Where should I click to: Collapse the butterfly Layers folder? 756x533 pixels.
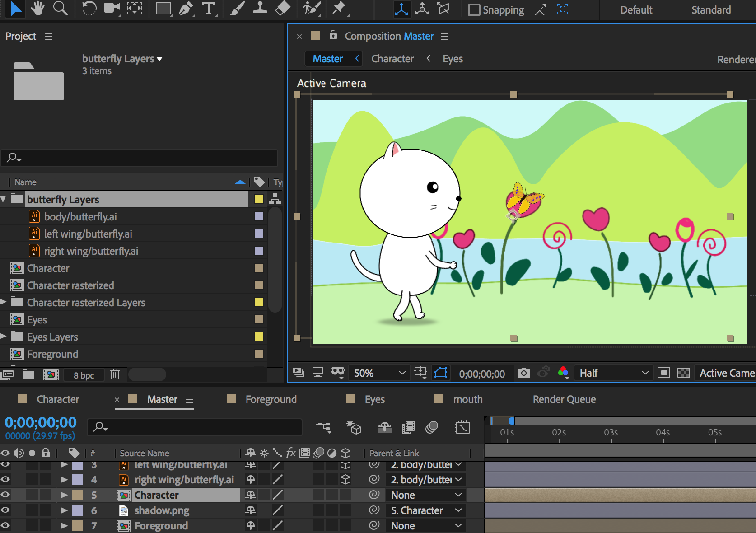coord(4,199)
